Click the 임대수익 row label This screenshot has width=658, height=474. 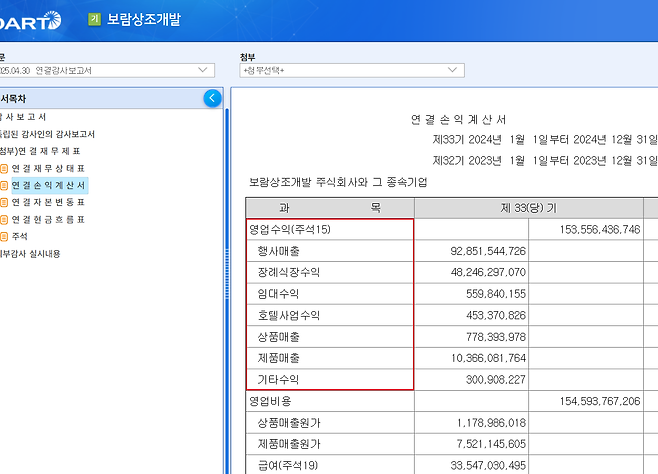click(x=278, y=294)
